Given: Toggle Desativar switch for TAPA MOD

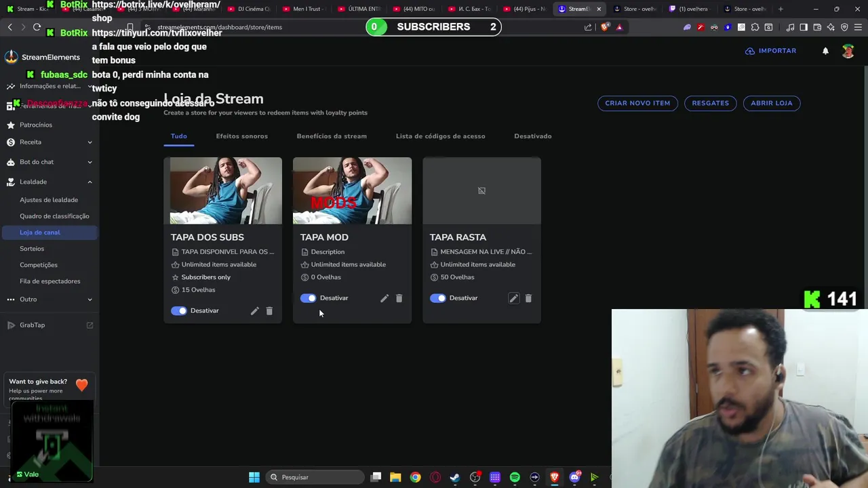Looking at the screenshot, I should 309,298.
